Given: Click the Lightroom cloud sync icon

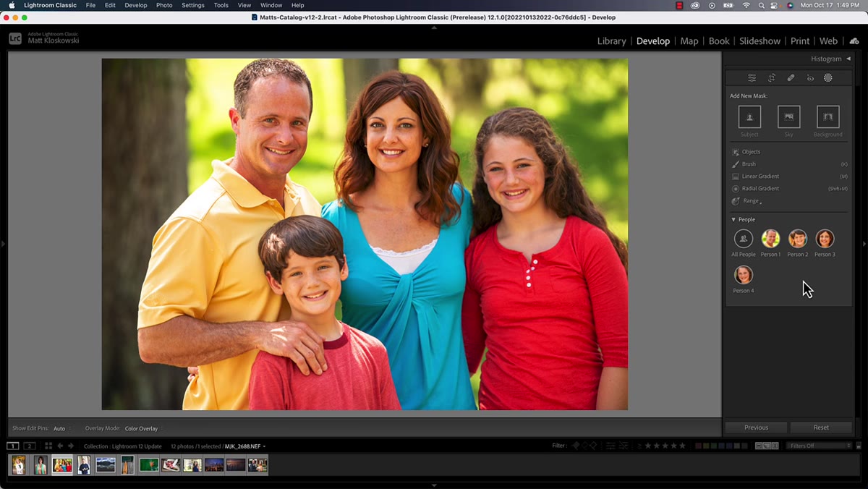Looking at the screenshot, I should pyautogui.click(x=854, y=41).
